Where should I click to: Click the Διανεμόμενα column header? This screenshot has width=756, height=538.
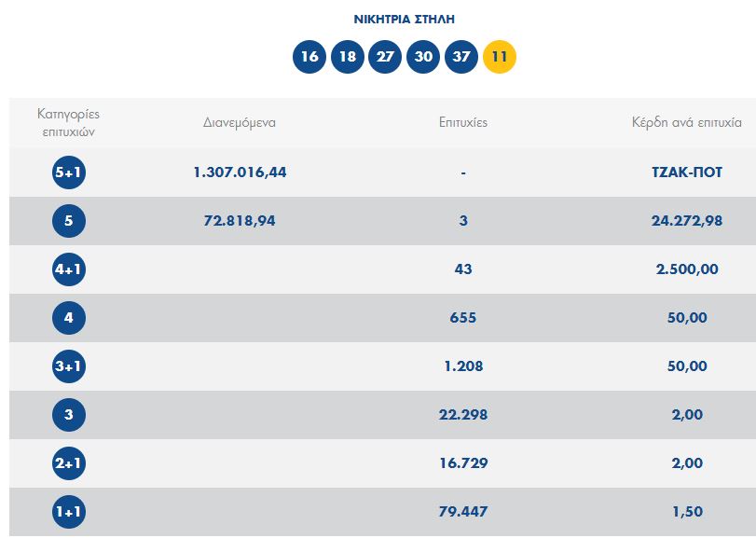point(240,123)
